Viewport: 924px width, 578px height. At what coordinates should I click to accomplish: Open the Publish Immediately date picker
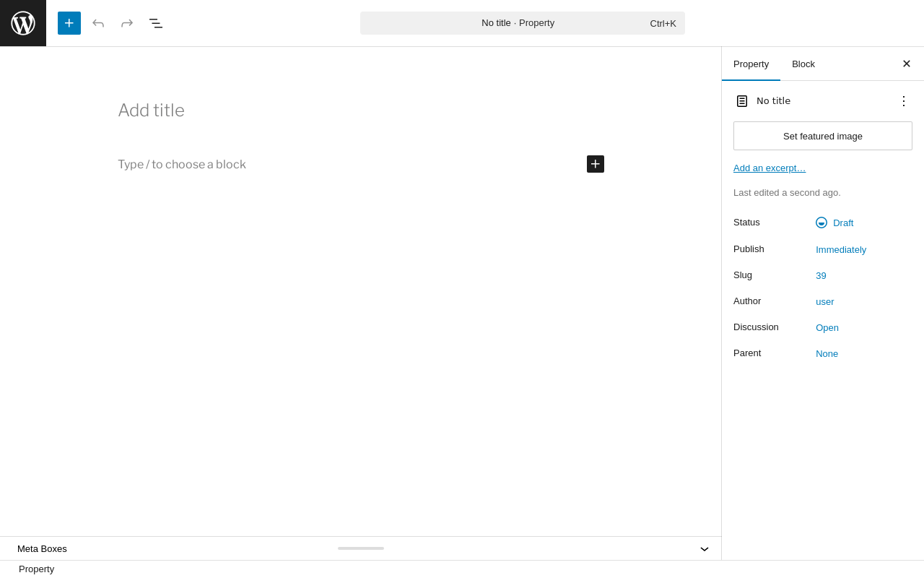tap(841, 249)
